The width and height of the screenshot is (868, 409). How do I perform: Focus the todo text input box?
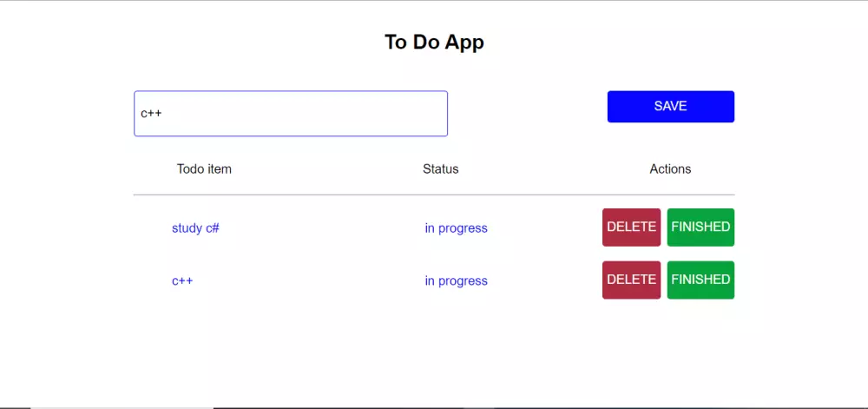coord(290,114)
